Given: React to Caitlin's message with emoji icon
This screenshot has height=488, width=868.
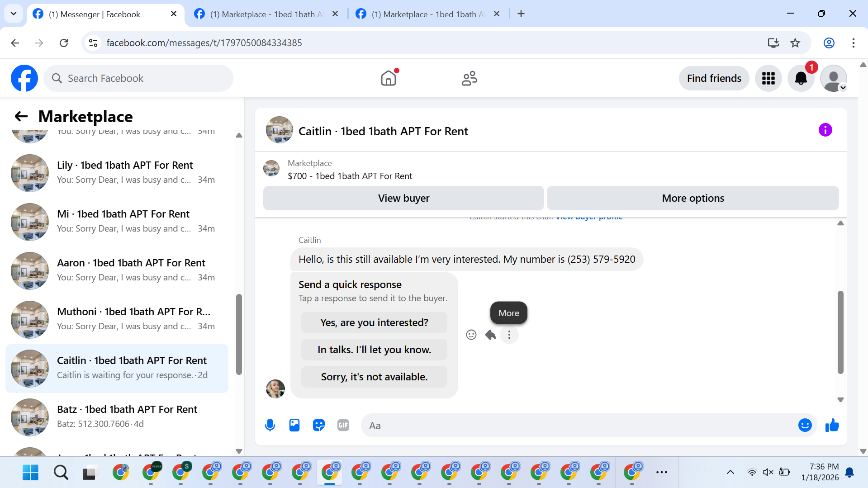Looking at the screenshot, I should [x=471, y=335].
